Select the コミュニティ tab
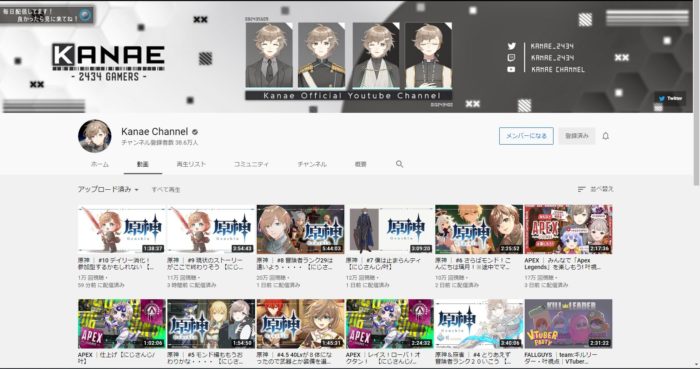700x369 pixels. pyautogui.click(x=251, y=164)
